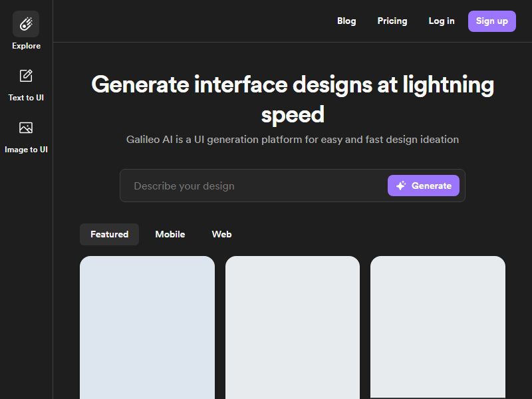Open the Blog page

tap(346, 21)
